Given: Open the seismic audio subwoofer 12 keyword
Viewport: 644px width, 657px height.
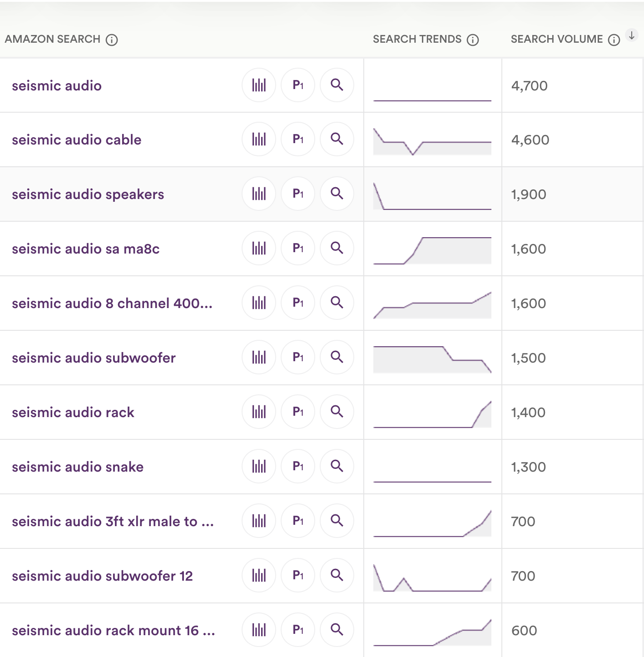Looking at the screenshot, I should point(102,576).
